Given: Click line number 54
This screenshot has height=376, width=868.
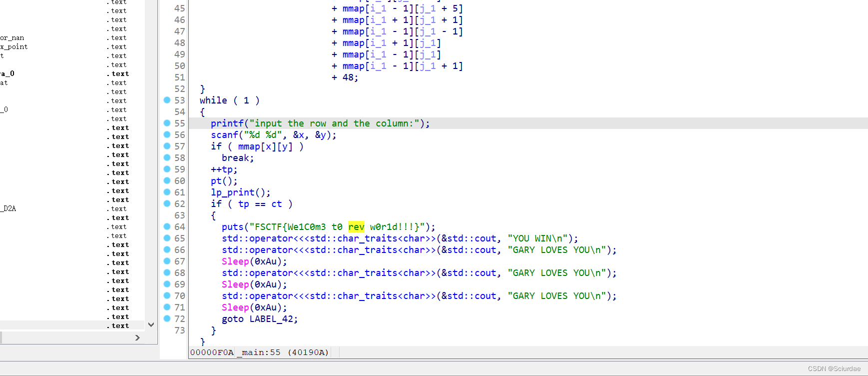Looking at the screenshot, I should [x=180, y=112].
